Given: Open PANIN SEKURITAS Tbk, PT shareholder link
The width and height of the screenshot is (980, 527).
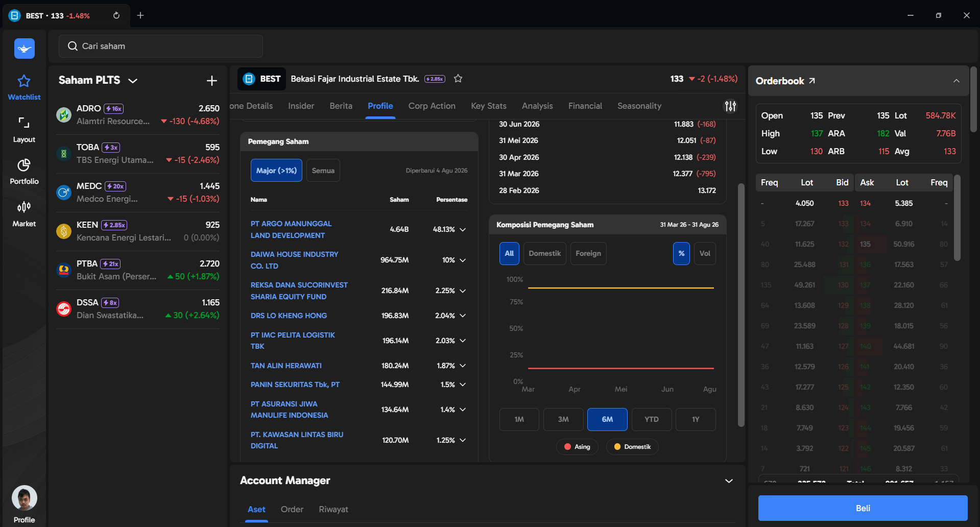Looking at the screenshot, I should [x=295, y=385].
